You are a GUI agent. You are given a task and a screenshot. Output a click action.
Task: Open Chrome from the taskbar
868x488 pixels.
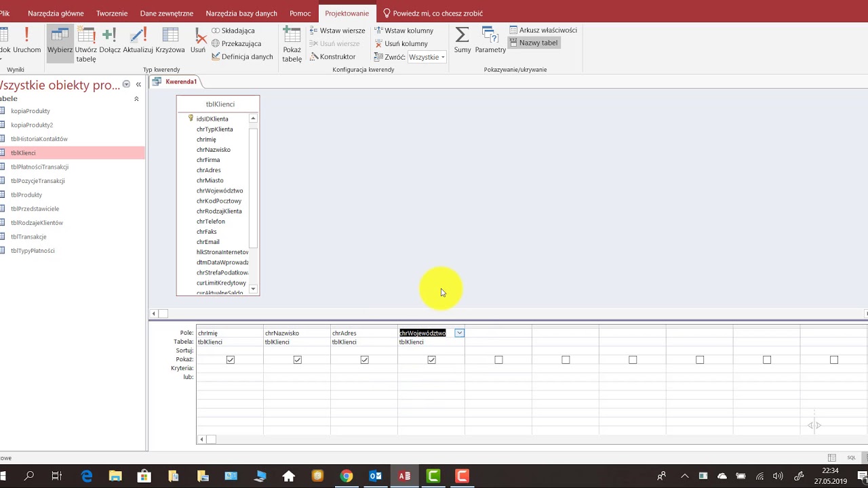347,476
